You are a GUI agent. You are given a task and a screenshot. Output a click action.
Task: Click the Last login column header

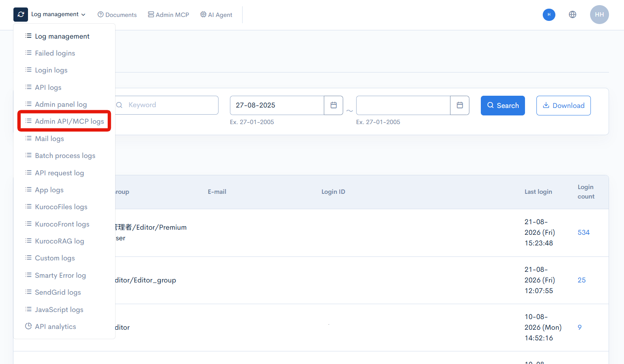pos(538,192)
